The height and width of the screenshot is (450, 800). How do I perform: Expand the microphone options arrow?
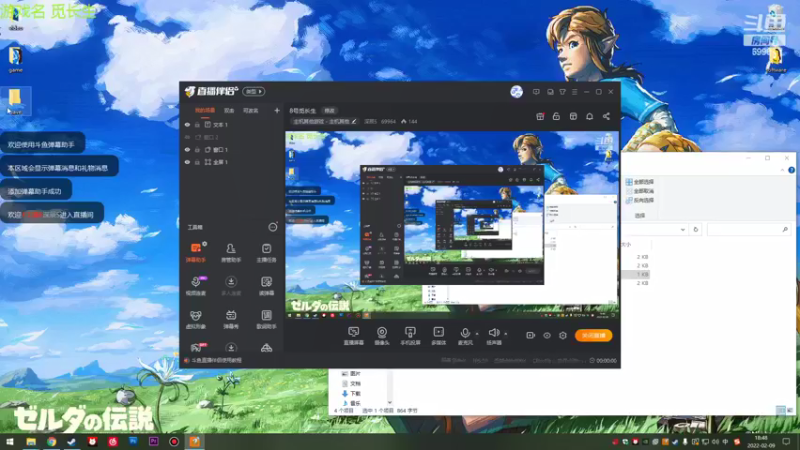(x=477, y=334)
